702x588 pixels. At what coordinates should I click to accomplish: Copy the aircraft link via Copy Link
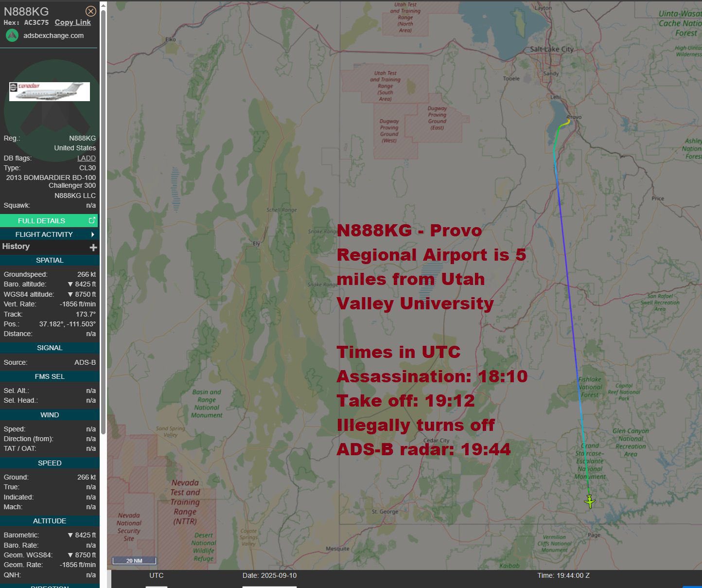(73, 22)
